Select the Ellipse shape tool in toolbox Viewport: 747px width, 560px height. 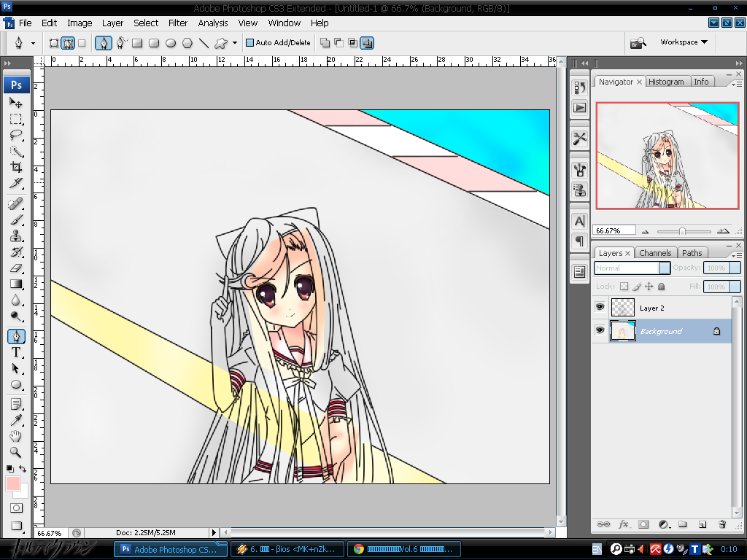(16, 385)
